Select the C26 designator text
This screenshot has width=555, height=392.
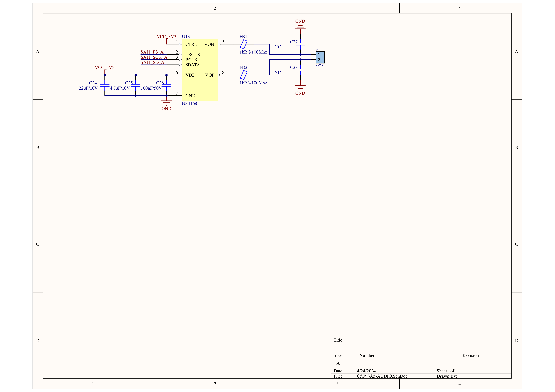tap(160, 83)
